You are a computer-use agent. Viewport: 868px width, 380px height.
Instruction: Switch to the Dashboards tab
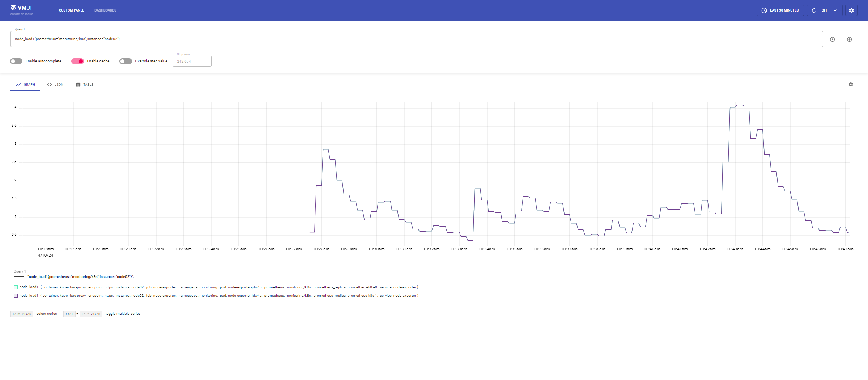coord(106,10)
